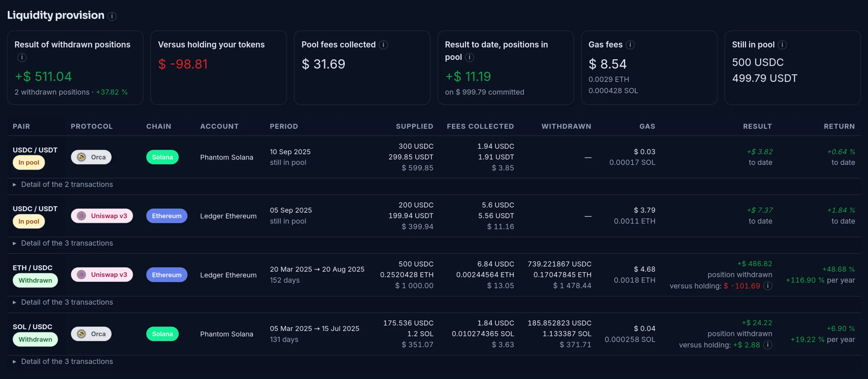This screenshot has width=868, height=379.
Task: Click Orca logo in SOL / USDC row
Action: click(81, 334)
